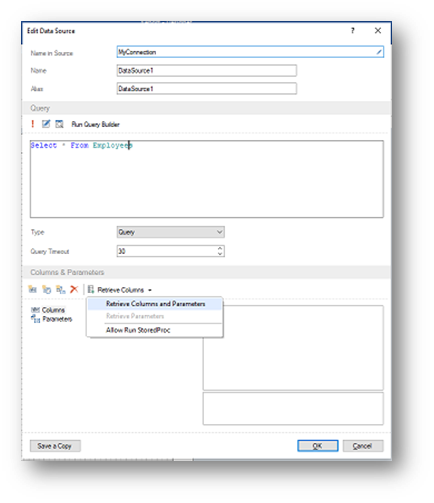
Task: Increase Query Timeout with up arrow
Action: coord(220,249)
